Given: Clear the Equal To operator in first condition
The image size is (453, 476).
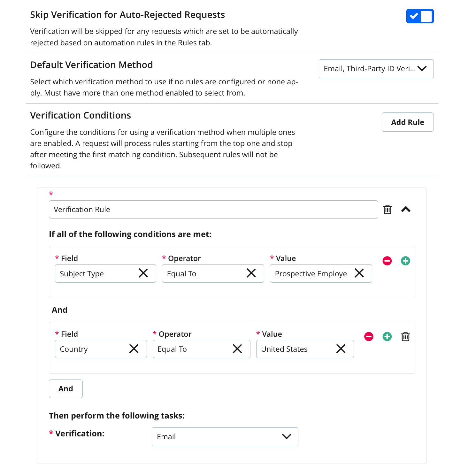Looking at the screenshot, I should point(251,273).
